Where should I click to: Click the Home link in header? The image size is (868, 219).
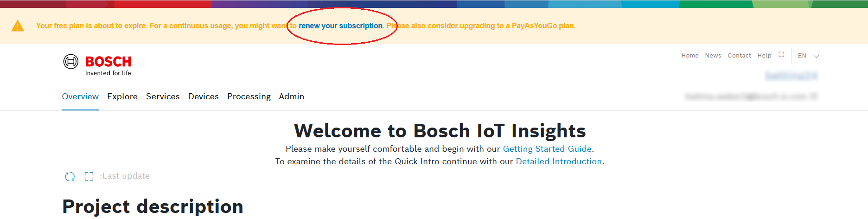click(x=690, y=56)
